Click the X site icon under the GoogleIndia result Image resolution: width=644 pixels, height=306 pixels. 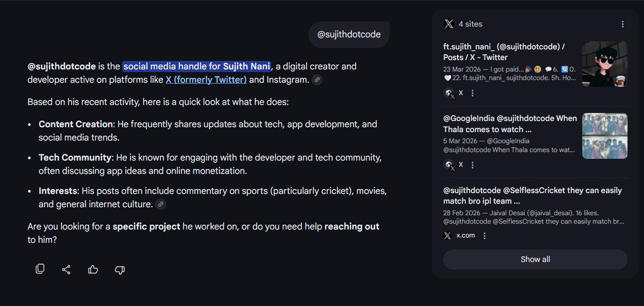450,165
